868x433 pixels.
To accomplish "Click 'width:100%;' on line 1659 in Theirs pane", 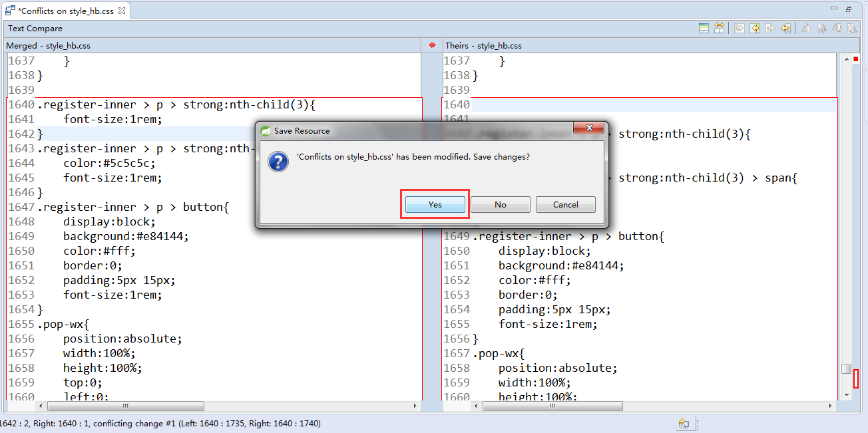I will (535, 382).
